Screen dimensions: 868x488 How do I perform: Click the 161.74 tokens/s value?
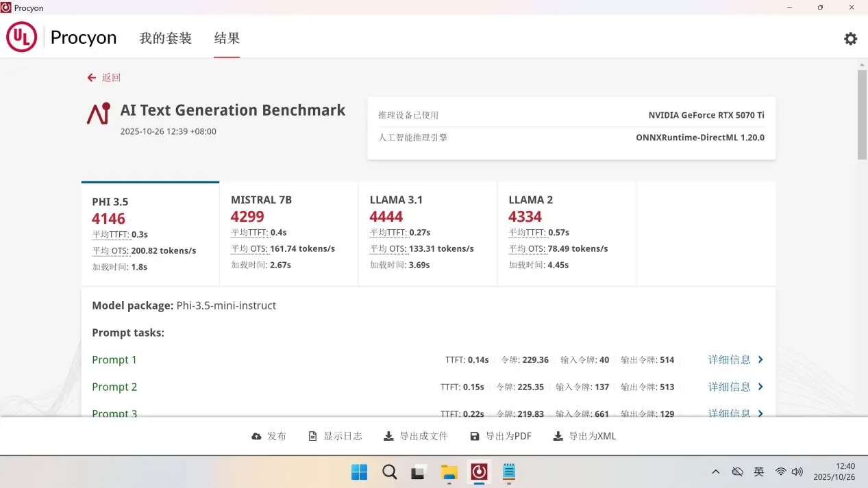pos(302,248)
